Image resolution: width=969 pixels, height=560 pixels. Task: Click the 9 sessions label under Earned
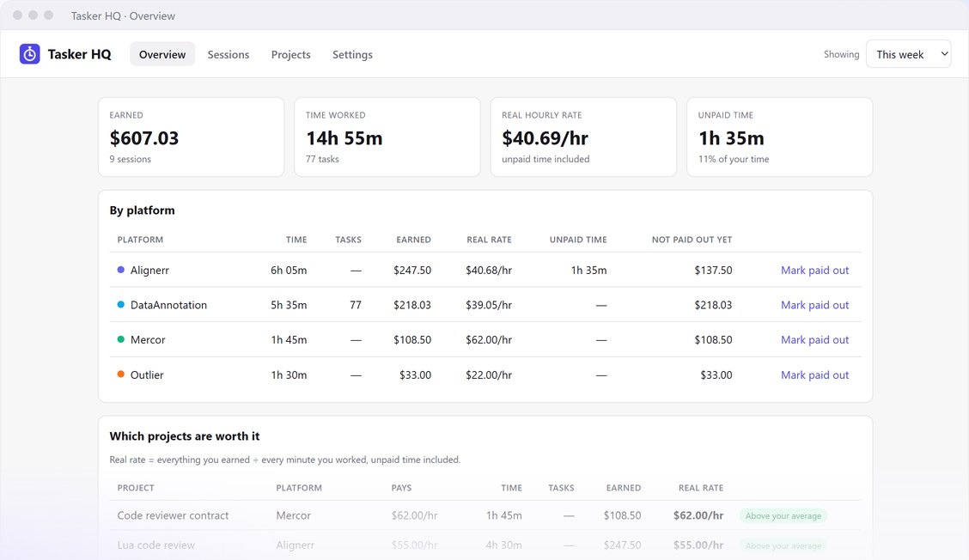tap(131, 159)
